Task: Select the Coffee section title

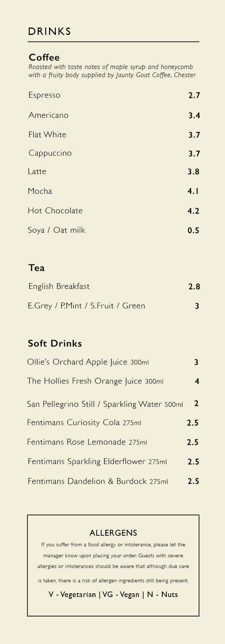Action: click(44, 57)
